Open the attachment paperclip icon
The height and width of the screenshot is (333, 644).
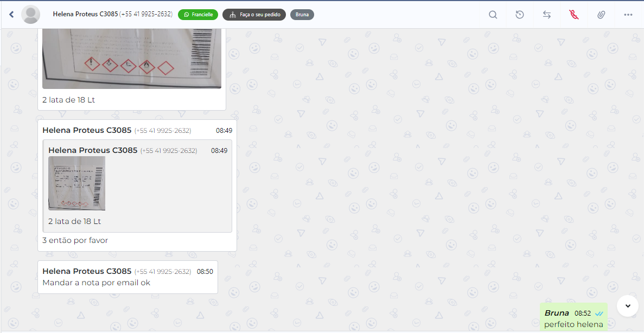coord(601,15)
